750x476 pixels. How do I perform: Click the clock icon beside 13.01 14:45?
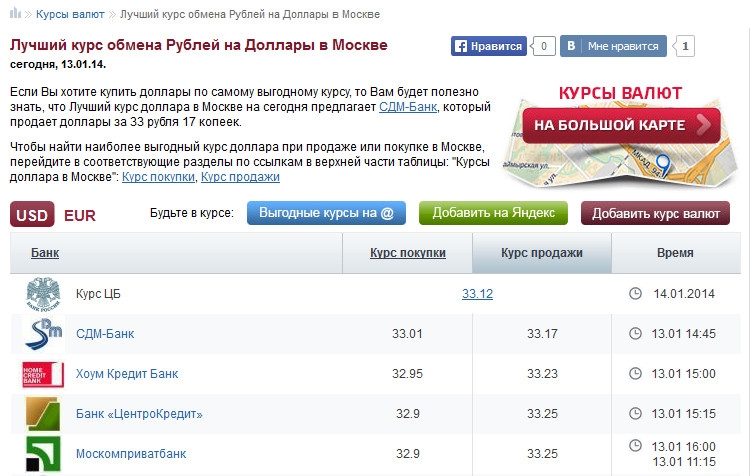tap(635, 333)
